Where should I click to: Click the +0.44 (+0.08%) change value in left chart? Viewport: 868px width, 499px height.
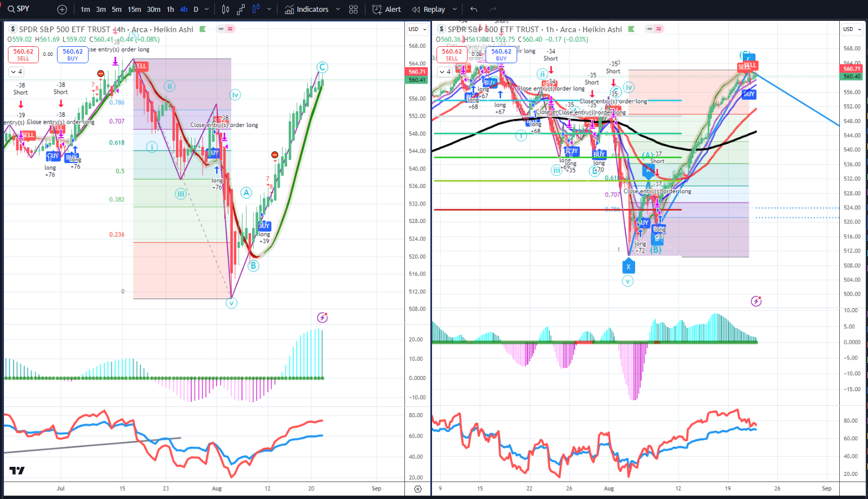coord(139,40)
